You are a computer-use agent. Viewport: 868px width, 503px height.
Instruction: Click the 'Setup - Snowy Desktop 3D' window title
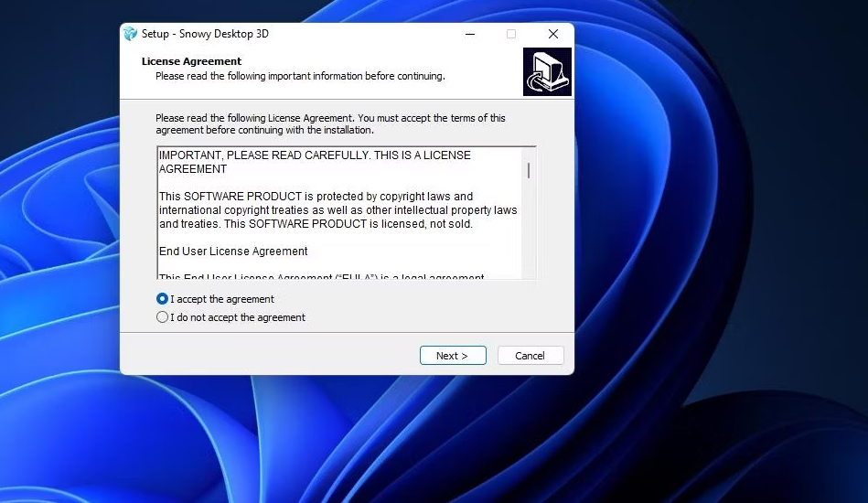click(x=205, y=34)
